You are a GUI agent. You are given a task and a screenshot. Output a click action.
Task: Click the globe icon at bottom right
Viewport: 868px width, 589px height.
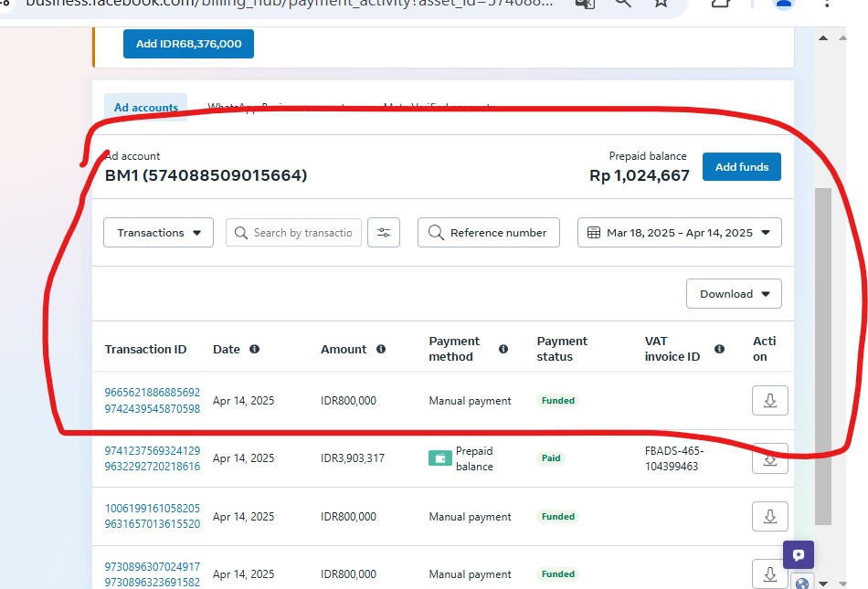(x=802, y=584)
